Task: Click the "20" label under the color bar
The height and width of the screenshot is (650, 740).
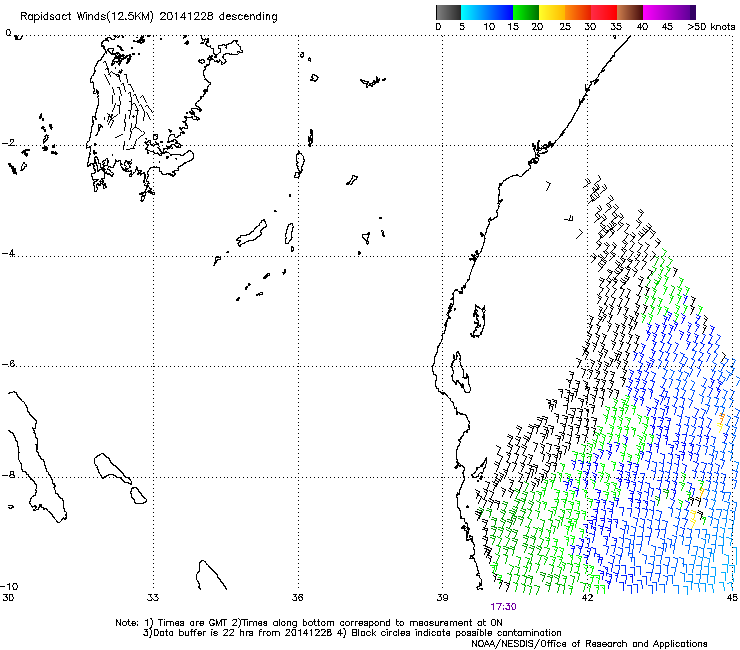Action: point(537,27)
